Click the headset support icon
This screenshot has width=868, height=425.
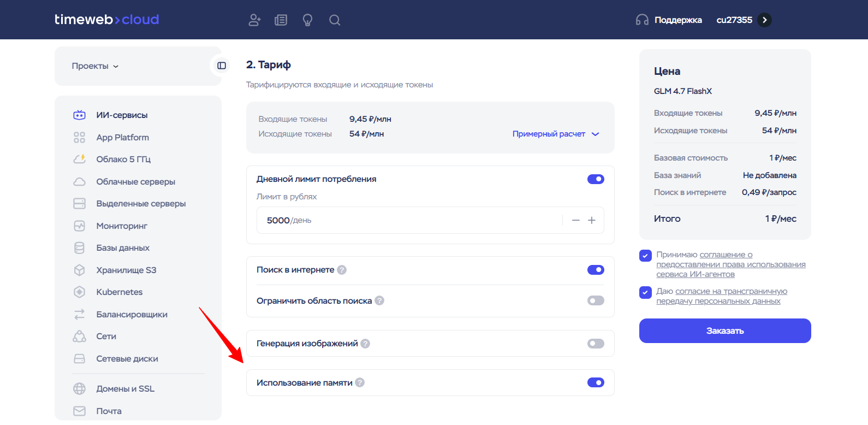pos(642,20)
